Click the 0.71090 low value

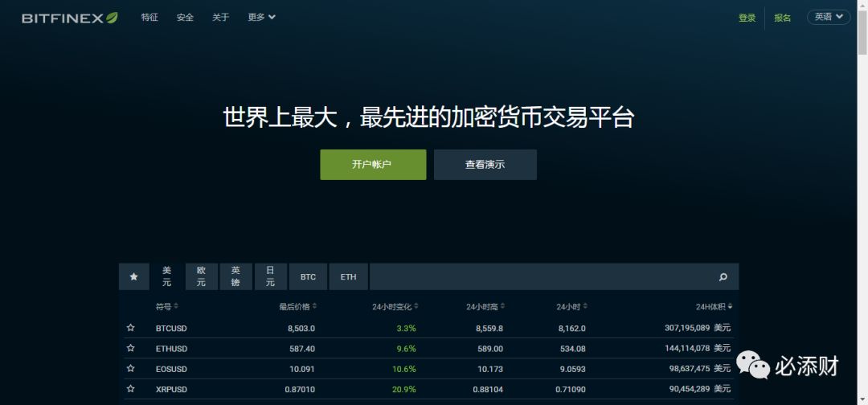(570, 390)
